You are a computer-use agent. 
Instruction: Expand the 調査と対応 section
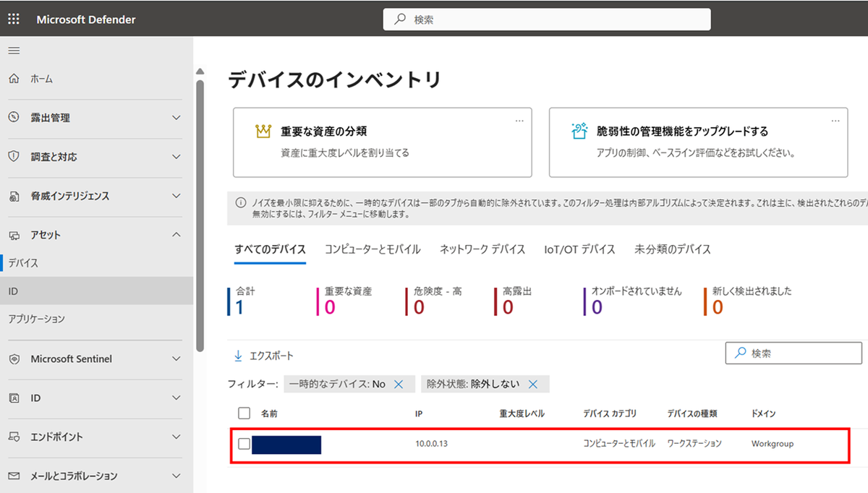pos(176,157)
